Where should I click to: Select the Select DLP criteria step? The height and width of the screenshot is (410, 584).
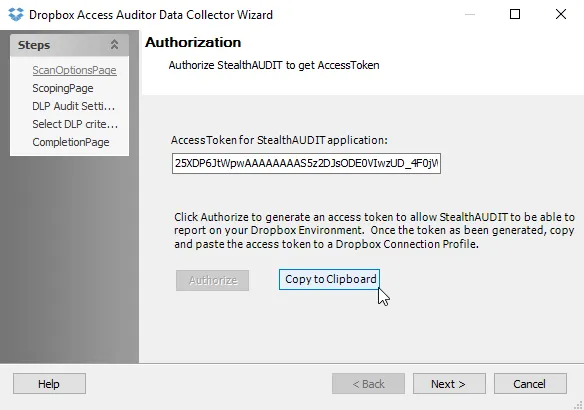click(75, 124)
